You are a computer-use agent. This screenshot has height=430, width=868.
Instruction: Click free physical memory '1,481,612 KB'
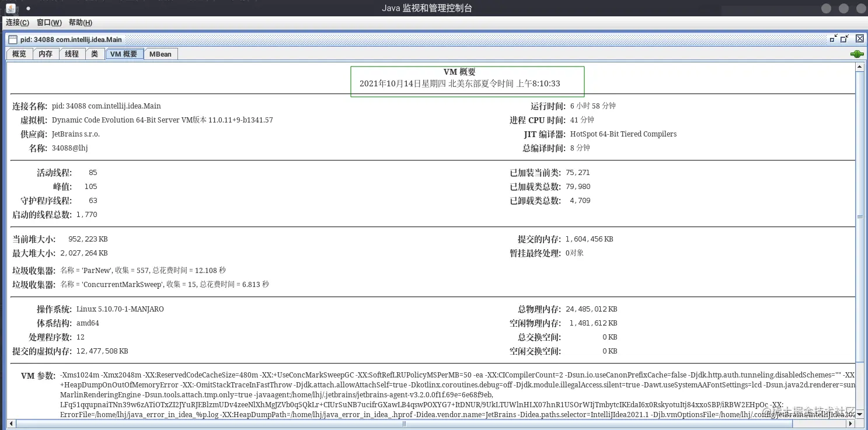coord(593,323)
